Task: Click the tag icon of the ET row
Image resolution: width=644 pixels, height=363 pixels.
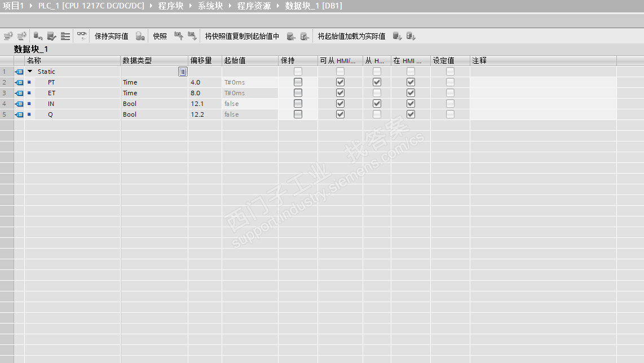Action: [19, 93]
